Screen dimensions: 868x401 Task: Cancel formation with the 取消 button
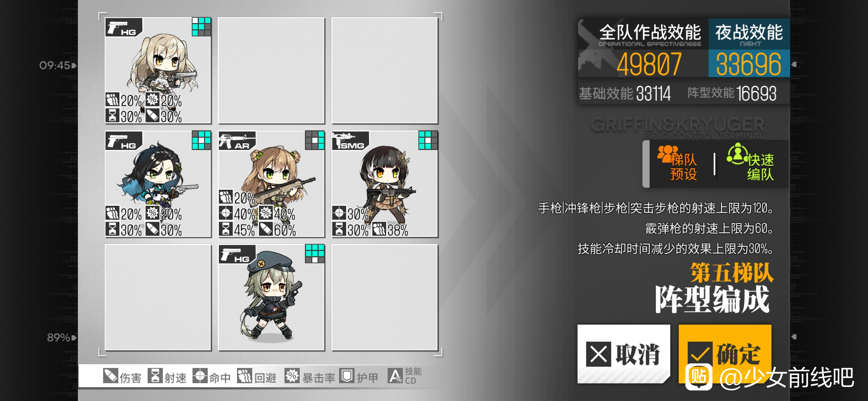[x=624, y=354]
